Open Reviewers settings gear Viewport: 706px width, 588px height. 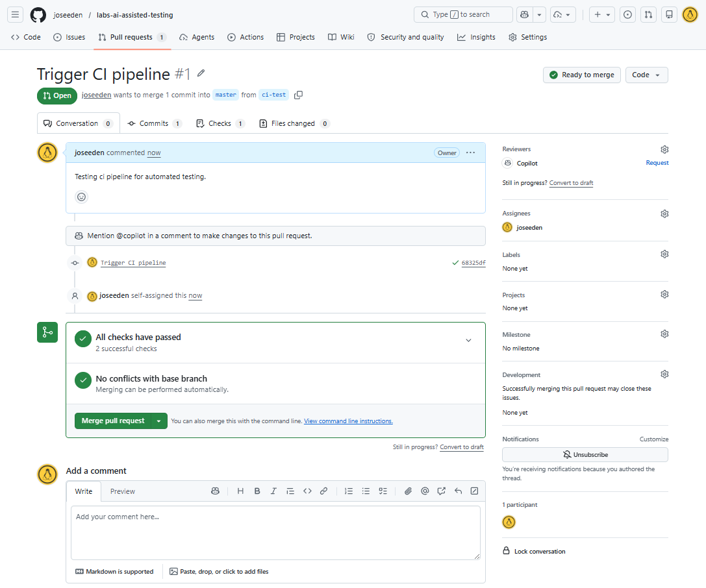[x=664, y=149]
